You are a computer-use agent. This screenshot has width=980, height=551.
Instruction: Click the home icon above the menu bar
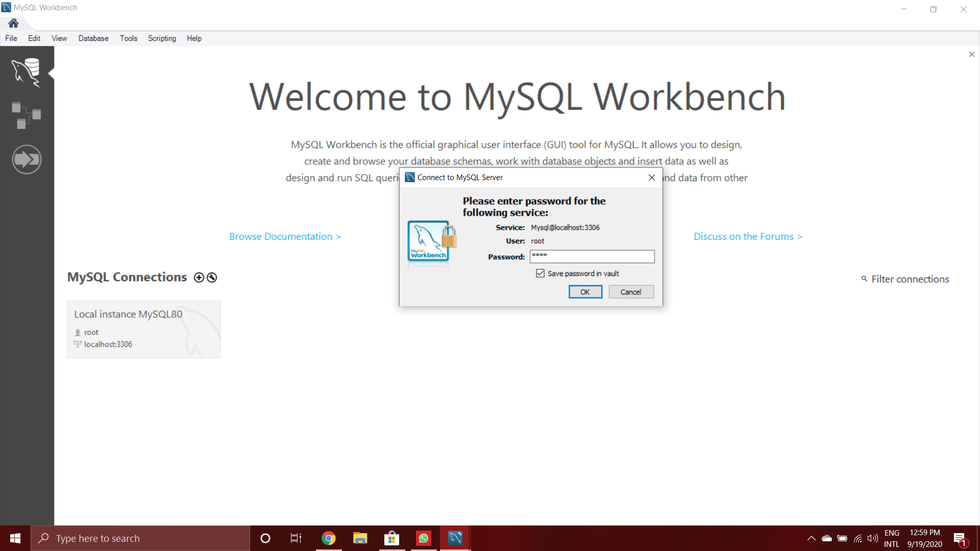pos(13,23)
